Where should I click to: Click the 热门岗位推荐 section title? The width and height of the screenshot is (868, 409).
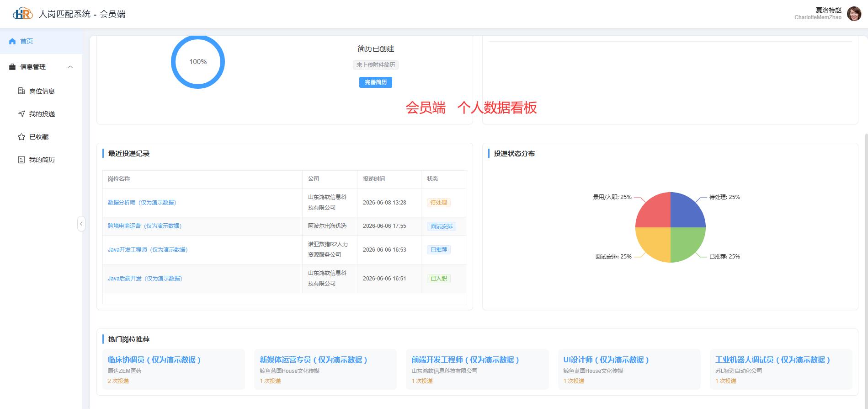click(x=129, y=339)
